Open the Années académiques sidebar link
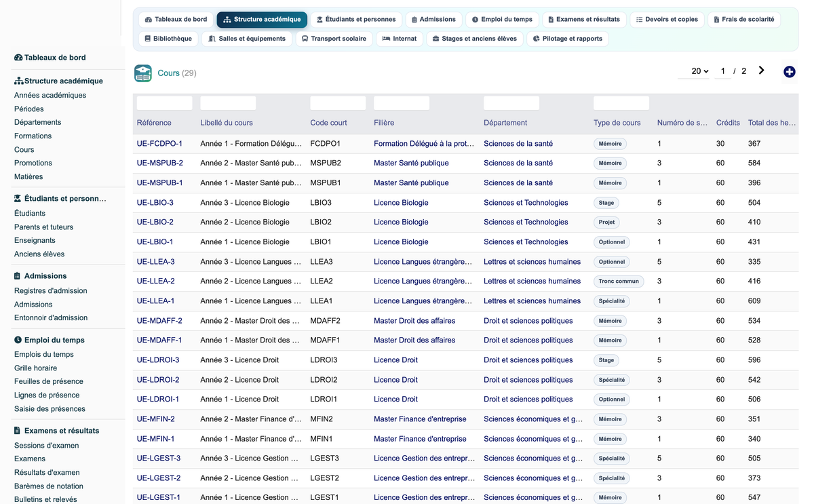The height and width of the screenshot is (504, 814). pyautogui.click(x=50, y=96)
